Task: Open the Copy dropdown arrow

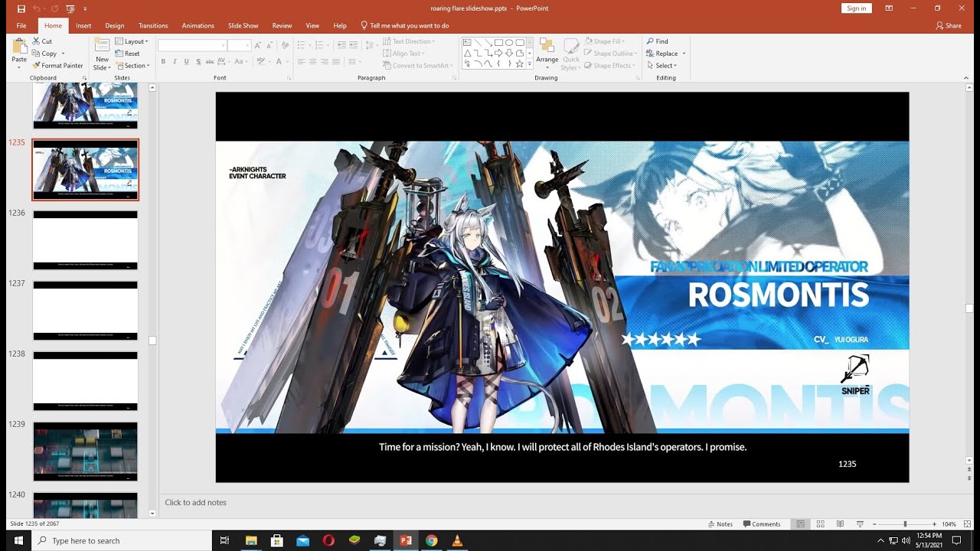Action: click(x=63, y=54)
